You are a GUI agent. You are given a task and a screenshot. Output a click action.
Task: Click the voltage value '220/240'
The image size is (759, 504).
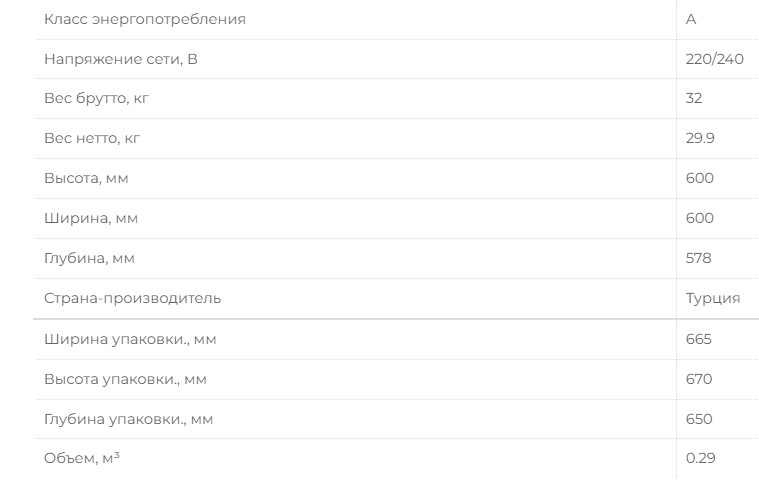(714, 59)
